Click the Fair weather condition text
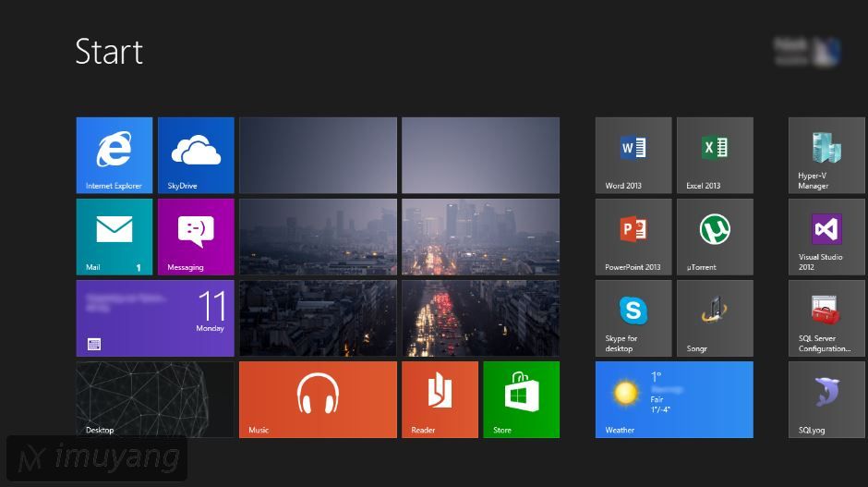868x487 pixels. click(657, 399)
